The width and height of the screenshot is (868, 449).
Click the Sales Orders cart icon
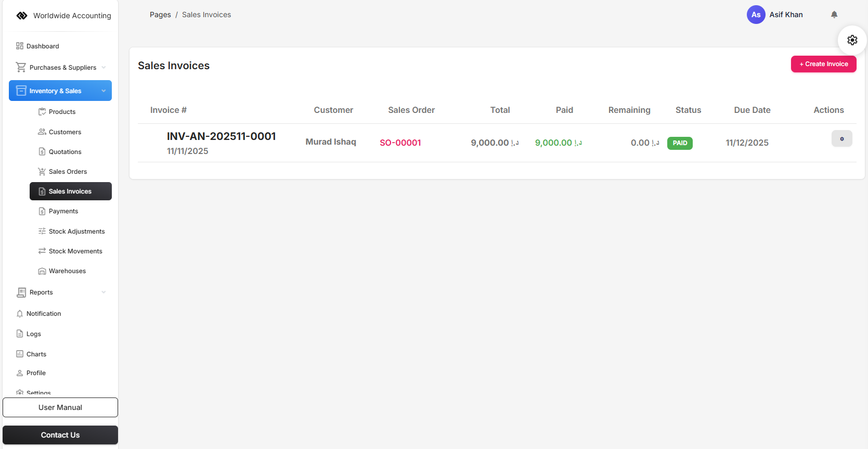pos(42,171)
